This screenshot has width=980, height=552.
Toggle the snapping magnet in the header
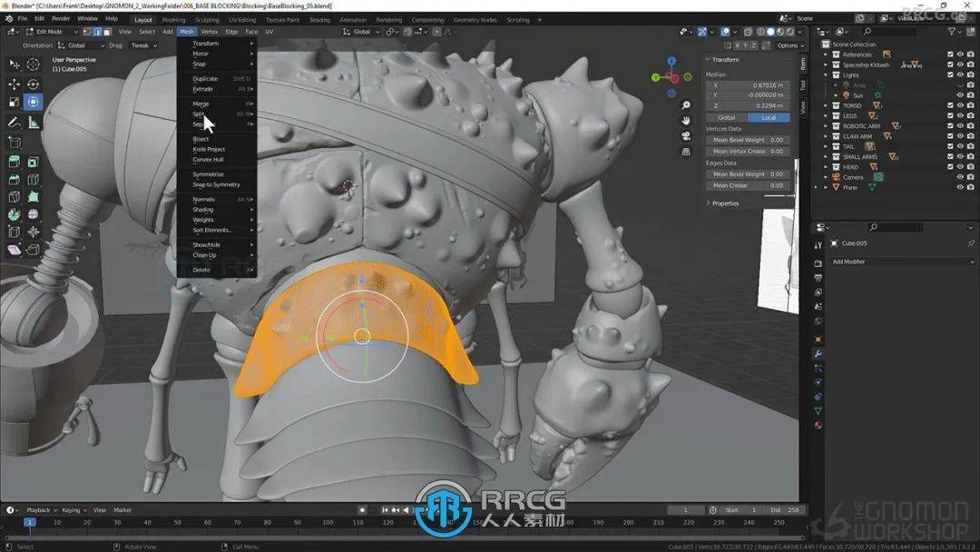coord(407,31)
